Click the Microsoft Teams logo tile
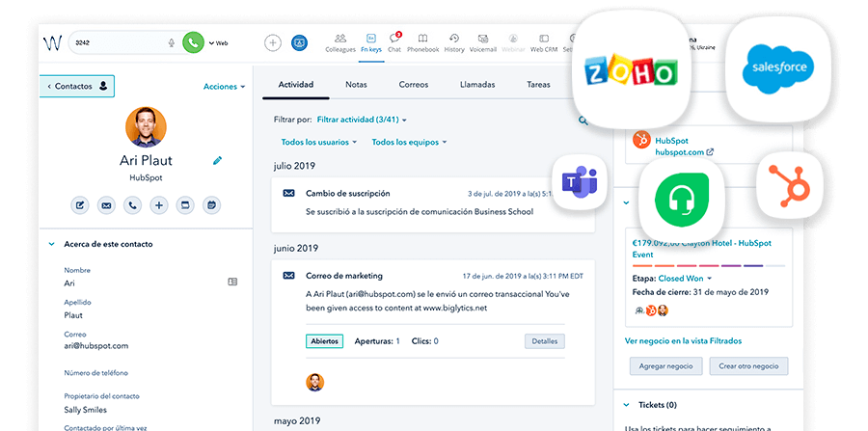The height and width of the screenshot is (431, 868). [x=581, y=182]
